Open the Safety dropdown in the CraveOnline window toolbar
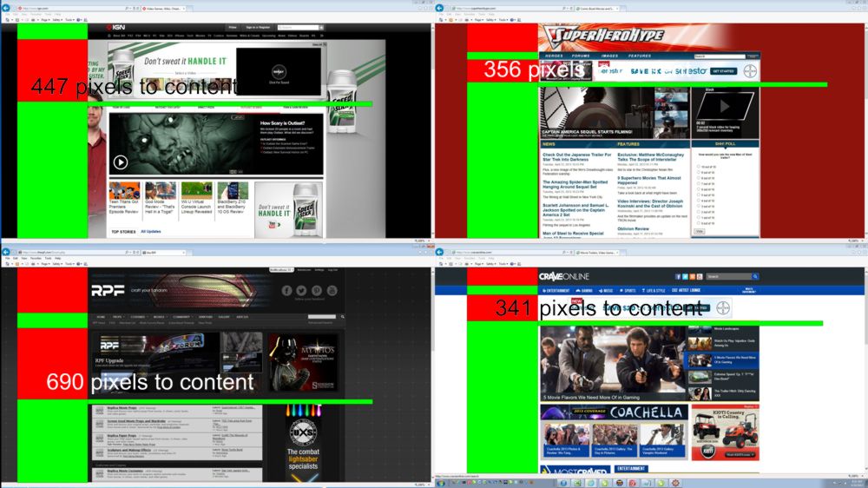 click(491, 264)
